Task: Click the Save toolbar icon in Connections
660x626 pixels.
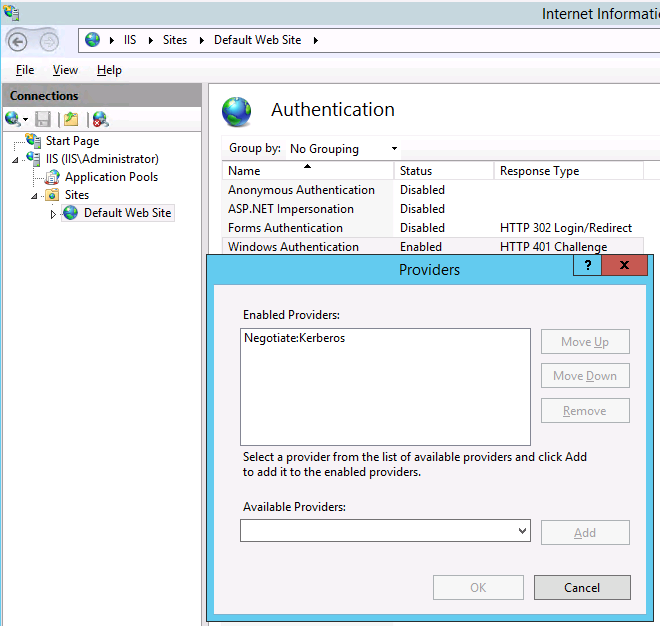Action: (43, 119)
